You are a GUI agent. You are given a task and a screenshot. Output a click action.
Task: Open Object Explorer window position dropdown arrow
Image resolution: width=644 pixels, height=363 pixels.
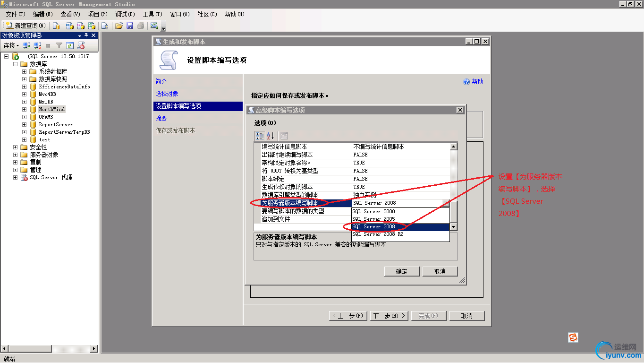[x=80, y=35]
